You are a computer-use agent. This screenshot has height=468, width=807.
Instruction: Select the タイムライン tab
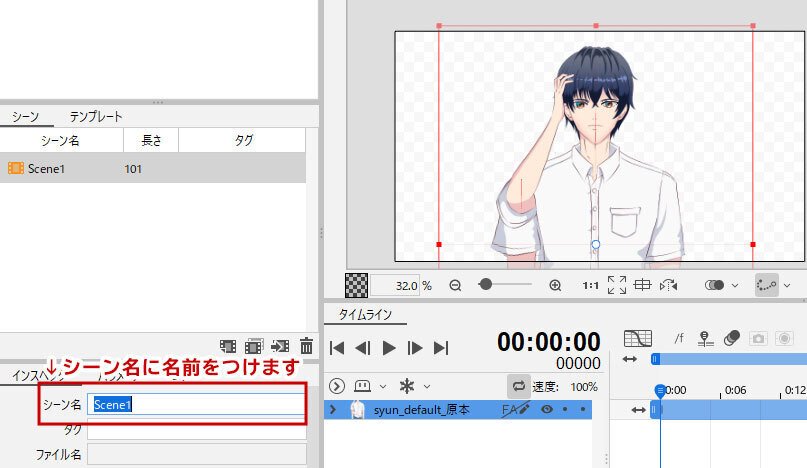point(365,315)
